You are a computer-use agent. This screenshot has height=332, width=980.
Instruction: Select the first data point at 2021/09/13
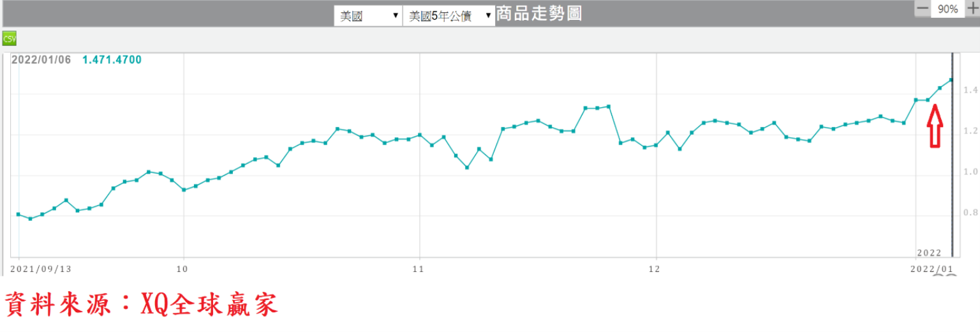pos(19,215)
